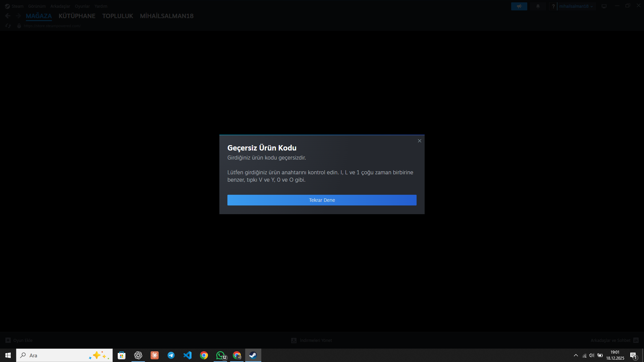Open the volume tray icon

[x=592, y=355]
